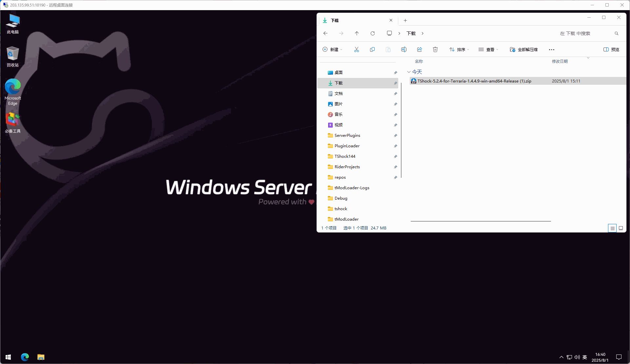Open the 排序 sort dropdown
The width and height of the screenshot is (630, 364).
[x=459, y=49]
